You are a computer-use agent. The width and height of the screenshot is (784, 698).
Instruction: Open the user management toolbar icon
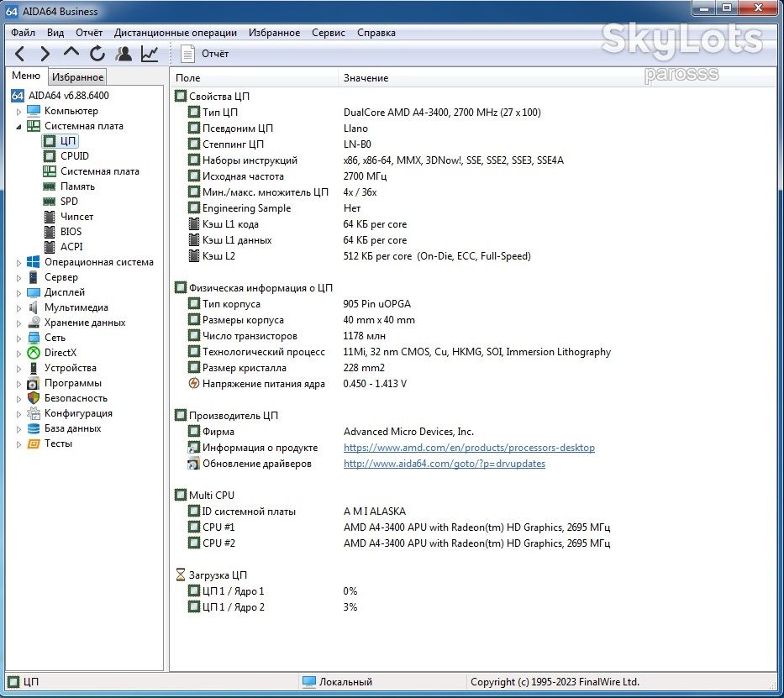click(x=124, y=54)
